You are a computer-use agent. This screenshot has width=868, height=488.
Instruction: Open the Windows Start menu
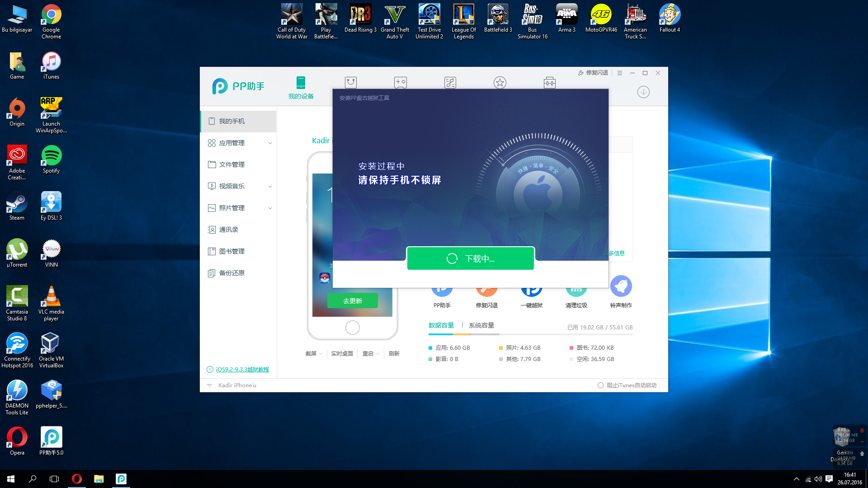(x=11, y=479)
